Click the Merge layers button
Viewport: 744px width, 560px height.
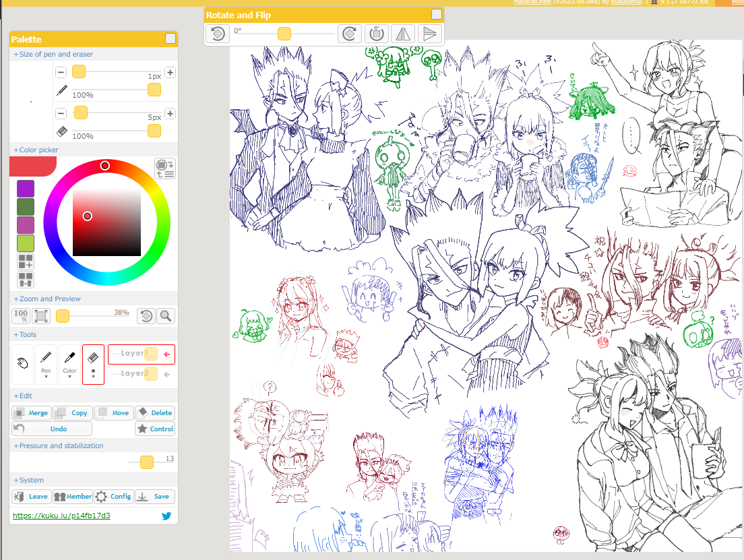coord(31,413)
